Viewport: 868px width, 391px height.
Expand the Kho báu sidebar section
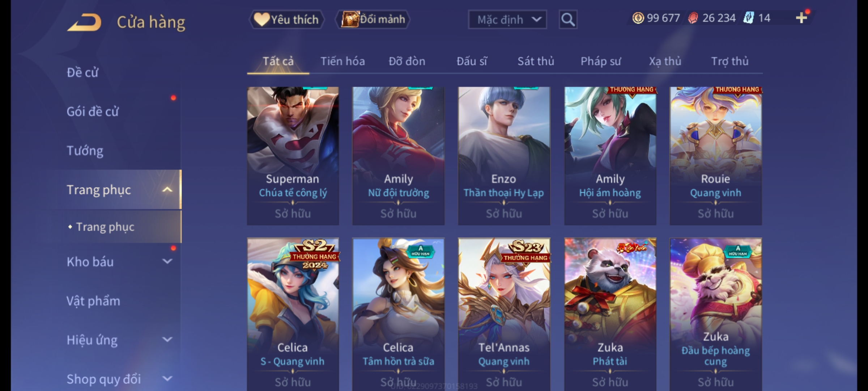[x=167, y=261]
